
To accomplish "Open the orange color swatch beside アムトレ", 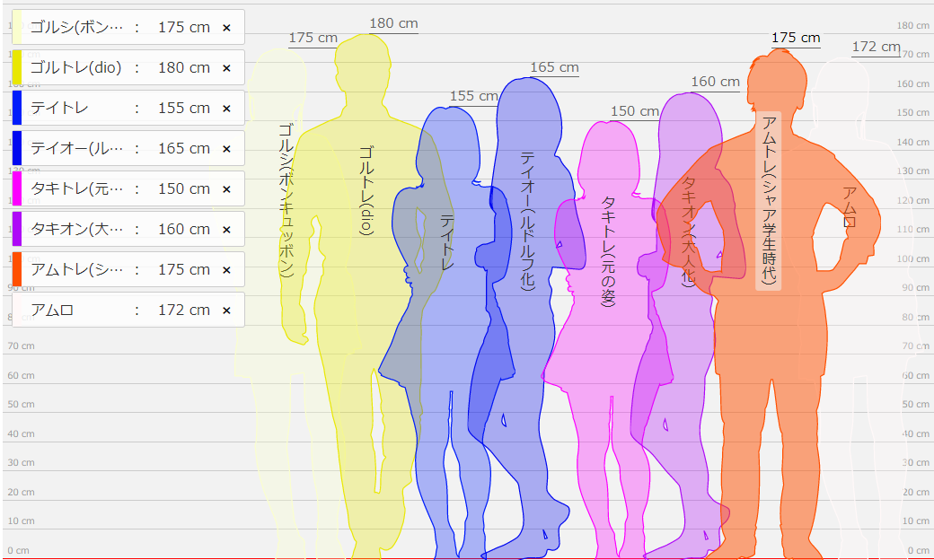I will click(17, 269).
